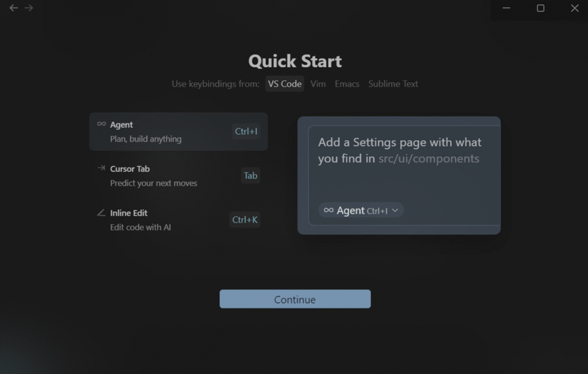Click the Quick Start heading
The image size is (588, 374).
295,61
